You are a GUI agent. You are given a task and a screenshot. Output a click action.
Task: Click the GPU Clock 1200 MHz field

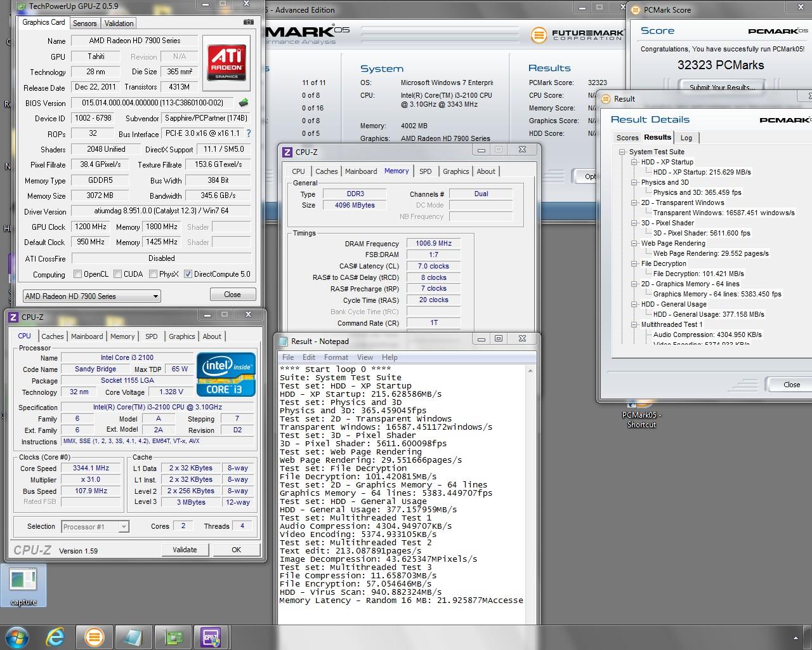(x=91, y=227)
